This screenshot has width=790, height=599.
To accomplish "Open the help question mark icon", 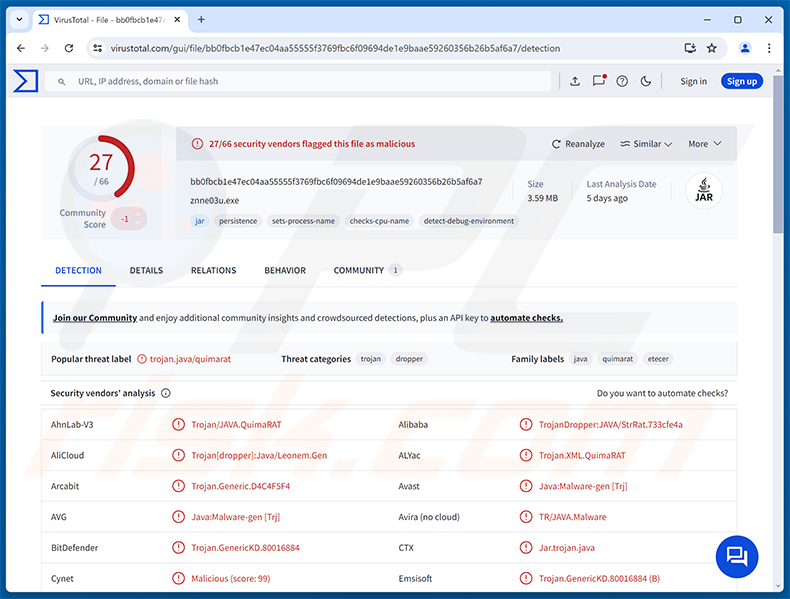I will point(622,81).
